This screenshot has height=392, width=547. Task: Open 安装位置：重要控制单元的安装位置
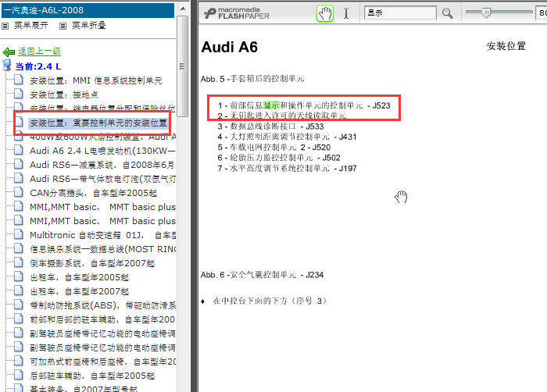(98, 123)
